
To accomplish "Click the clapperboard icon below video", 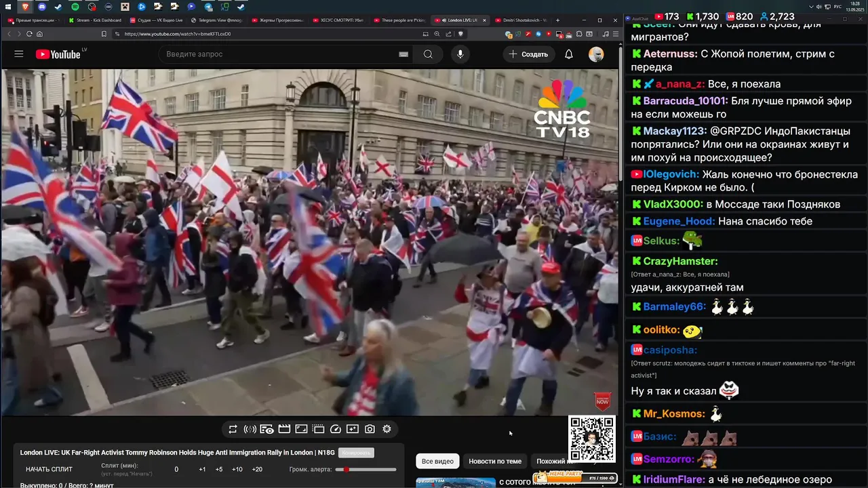I will pos(284,429).
